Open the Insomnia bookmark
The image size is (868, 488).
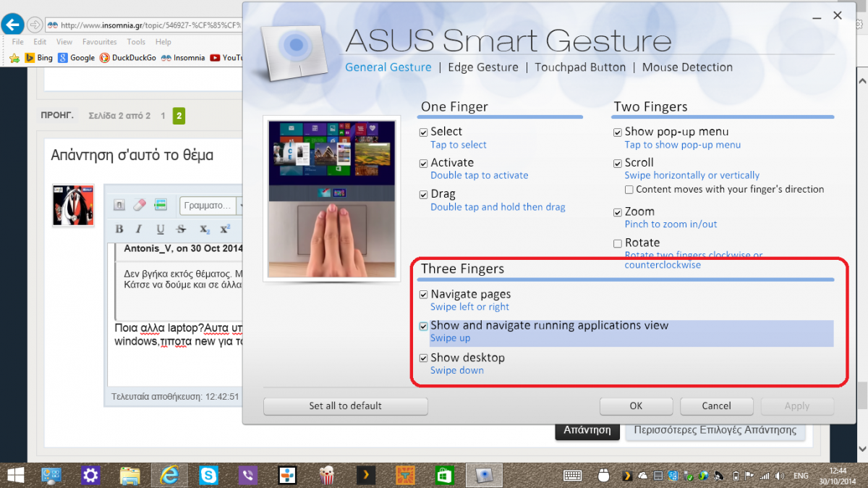[x=183, y=58]
